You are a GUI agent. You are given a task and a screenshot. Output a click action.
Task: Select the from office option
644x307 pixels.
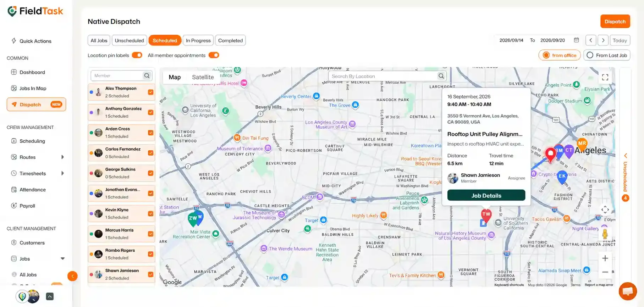(x=560, y=55)
